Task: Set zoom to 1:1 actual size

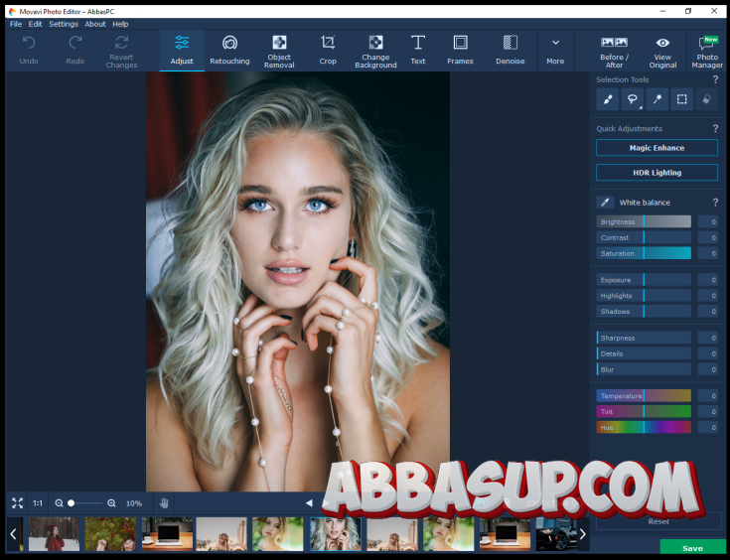Action: (x=38, y=503)
